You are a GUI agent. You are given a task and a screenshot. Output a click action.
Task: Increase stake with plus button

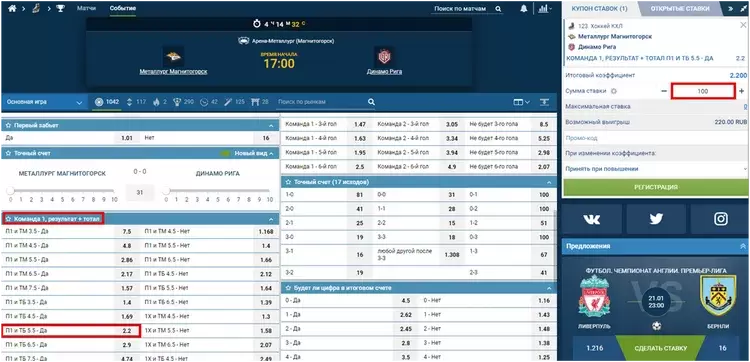pos(741,91)
